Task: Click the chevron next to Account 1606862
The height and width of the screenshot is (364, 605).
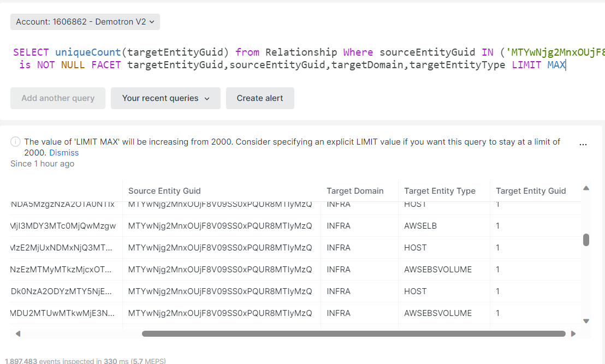Action: pos(153,22)
